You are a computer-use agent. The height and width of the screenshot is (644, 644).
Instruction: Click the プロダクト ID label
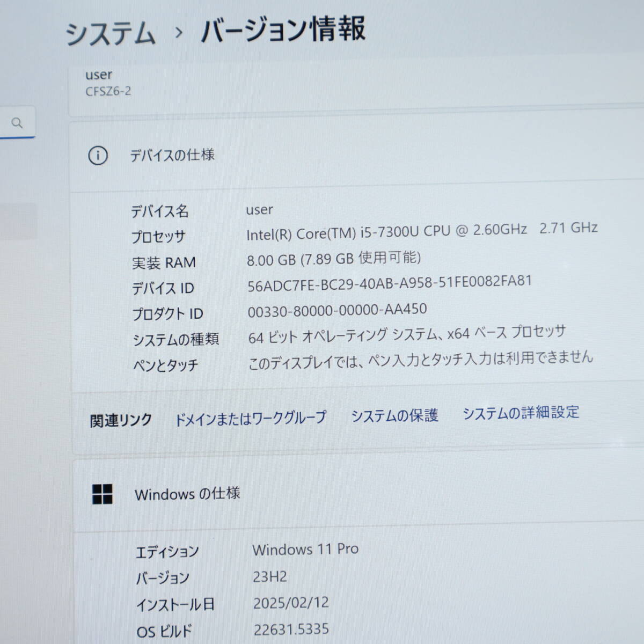(167, 313)
